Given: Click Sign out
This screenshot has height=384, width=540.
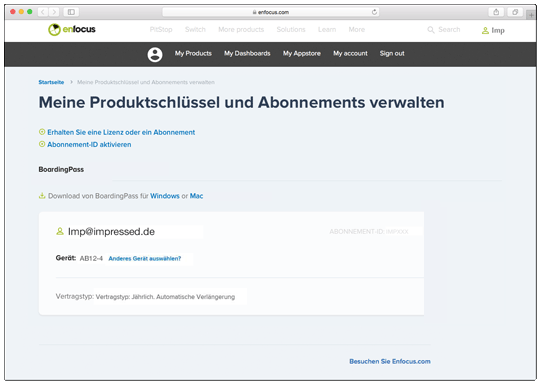Looking at the screenshot, I should coord(392,53).
